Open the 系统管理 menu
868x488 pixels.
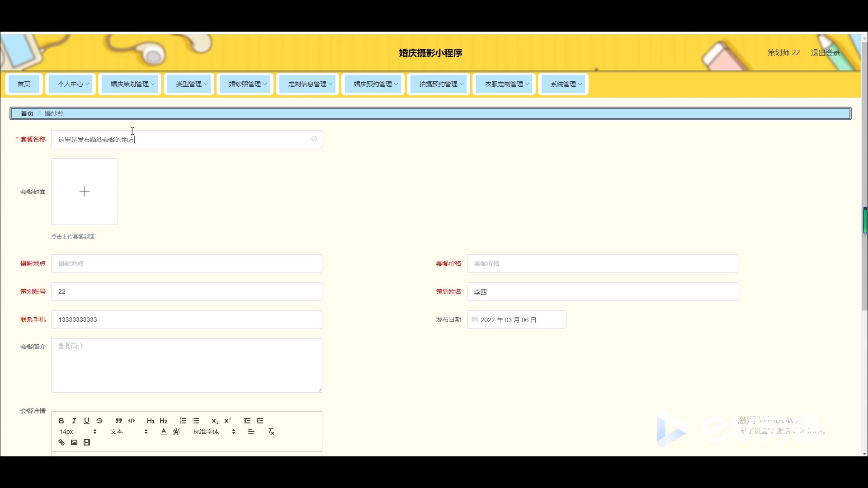coord(566,84)
